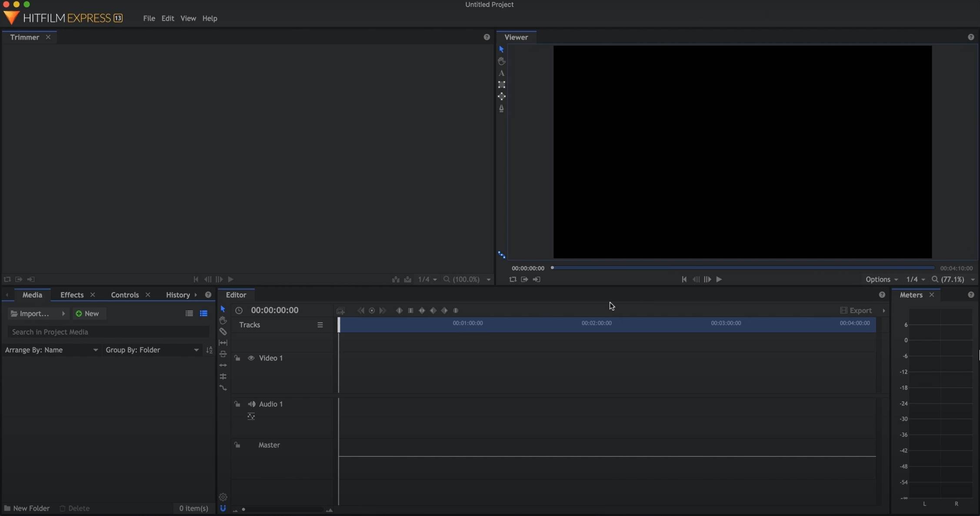Open the Controls tab
This screenshot has height=516, width=980.
tap(124, 294)
